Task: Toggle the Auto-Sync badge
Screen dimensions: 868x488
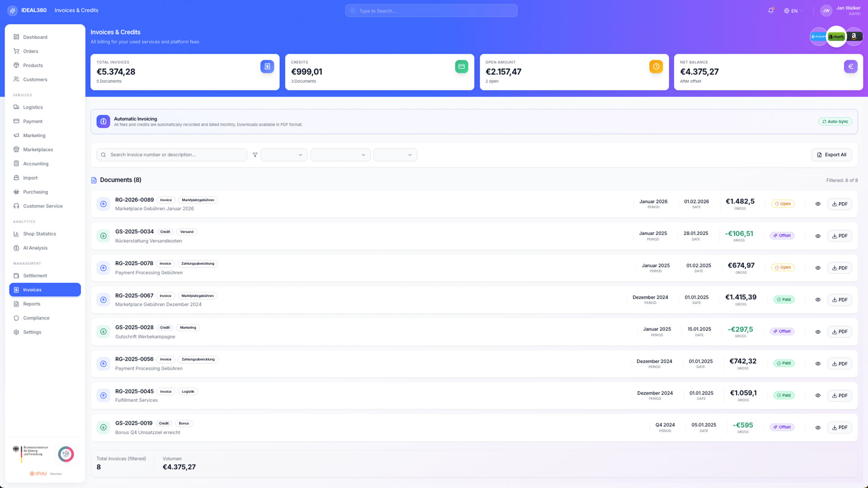Action: tap(835, 122)
